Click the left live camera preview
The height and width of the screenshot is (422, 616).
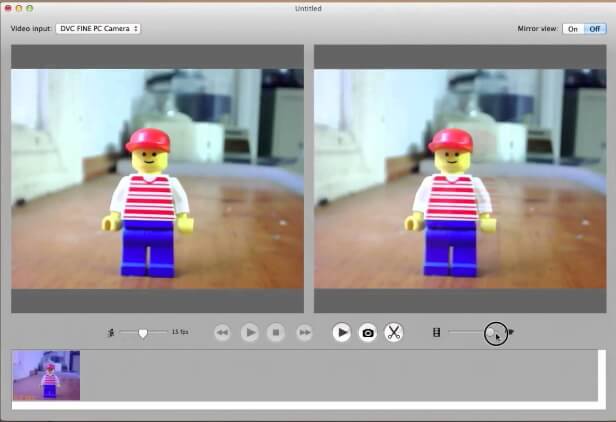point(157,179)
